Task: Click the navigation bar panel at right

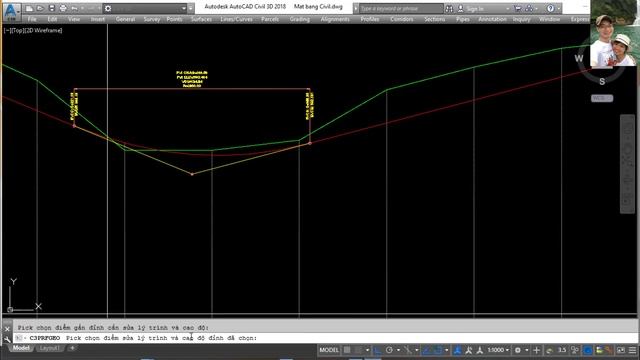Action: pos(627,164)
